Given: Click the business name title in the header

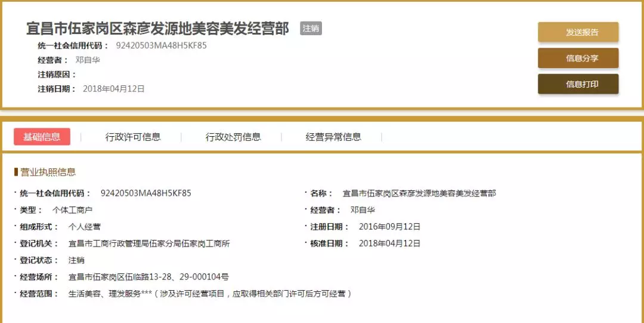Looking at the screenshot, I should point(158,29).
